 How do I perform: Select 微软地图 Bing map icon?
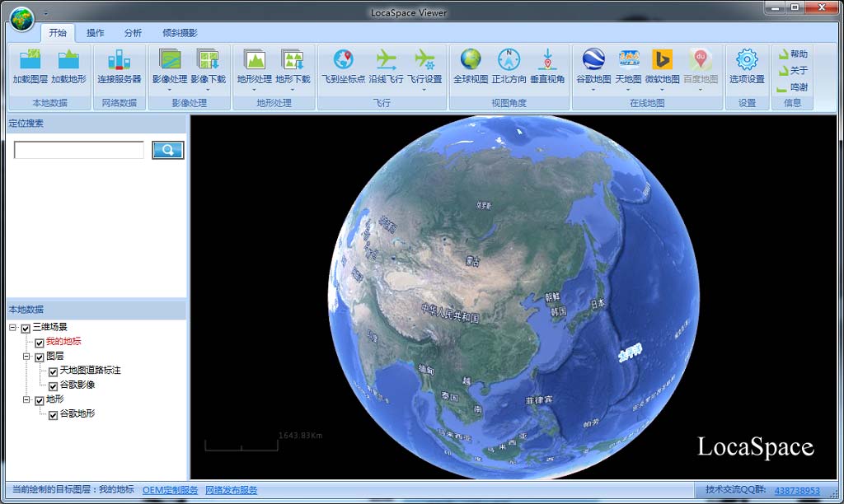point(662,59)
